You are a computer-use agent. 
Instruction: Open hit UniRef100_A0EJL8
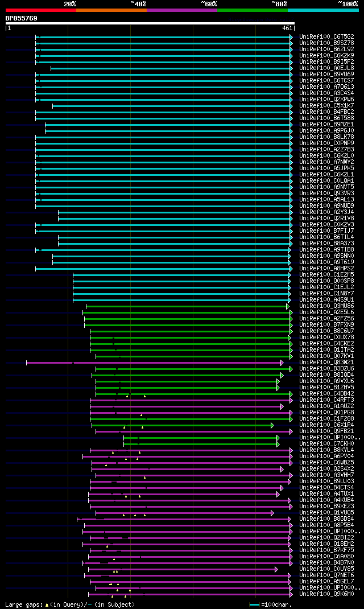[x=326, y=68]
